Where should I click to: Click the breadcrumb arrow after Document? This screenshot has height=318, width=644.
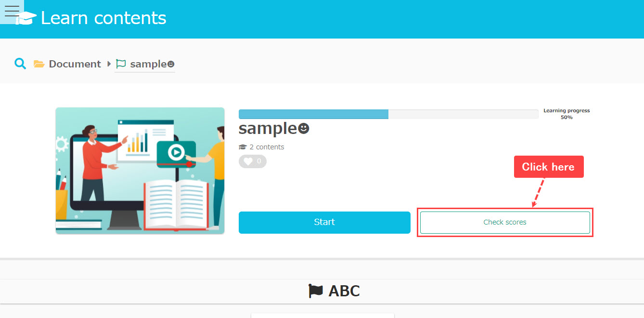[109, 64]
